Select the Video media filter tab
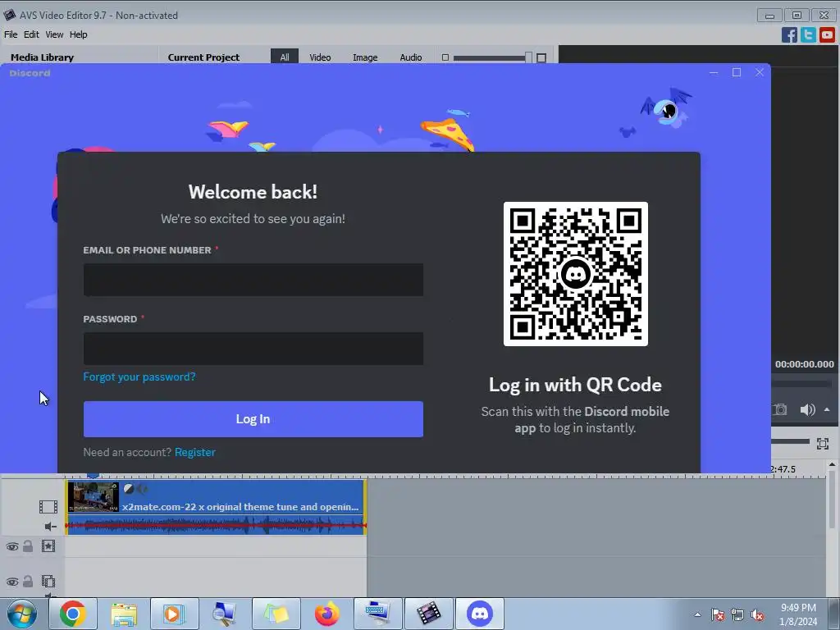The height and width of the screenshot is (630, 840). (x=320, y=57)
